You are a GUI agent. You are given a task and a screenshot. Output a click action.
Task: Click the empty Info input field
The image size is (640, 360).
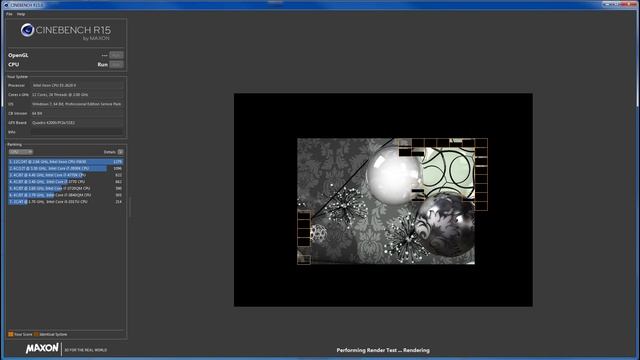(77, 132)
